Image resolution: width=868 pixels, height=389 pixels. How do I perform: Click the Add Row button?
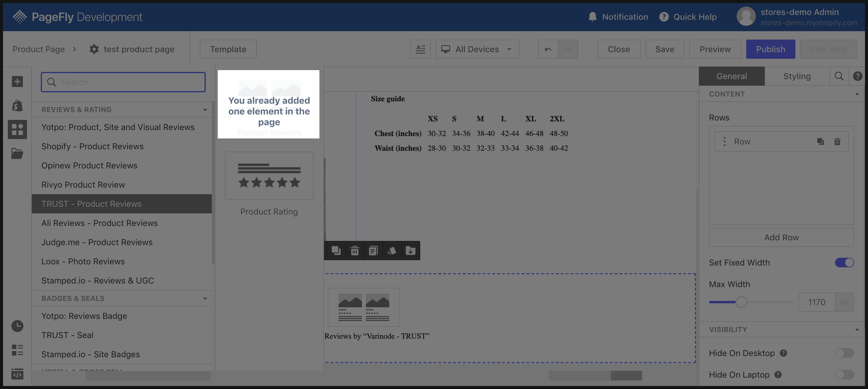[781, 237]
